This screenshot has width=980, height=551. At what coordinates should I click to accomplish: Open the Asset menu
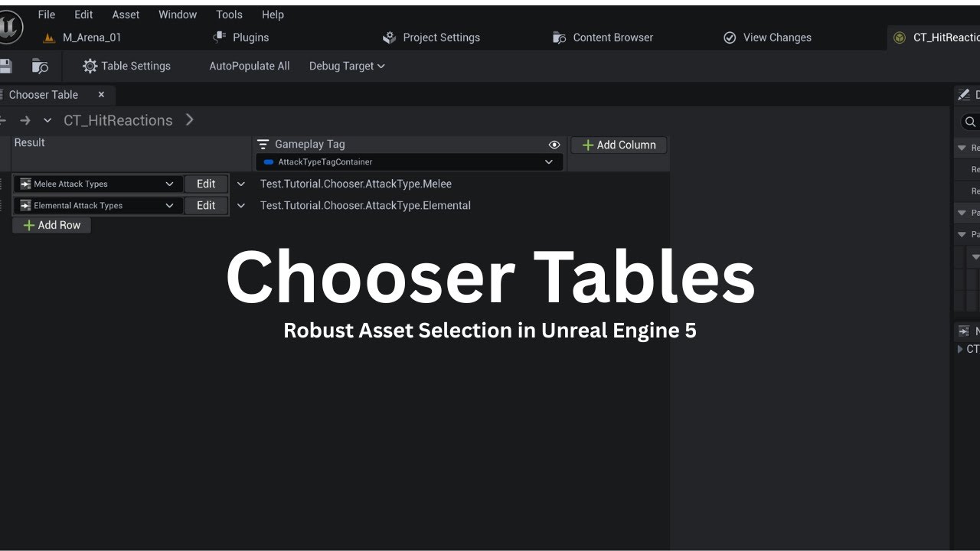point(126,15)
